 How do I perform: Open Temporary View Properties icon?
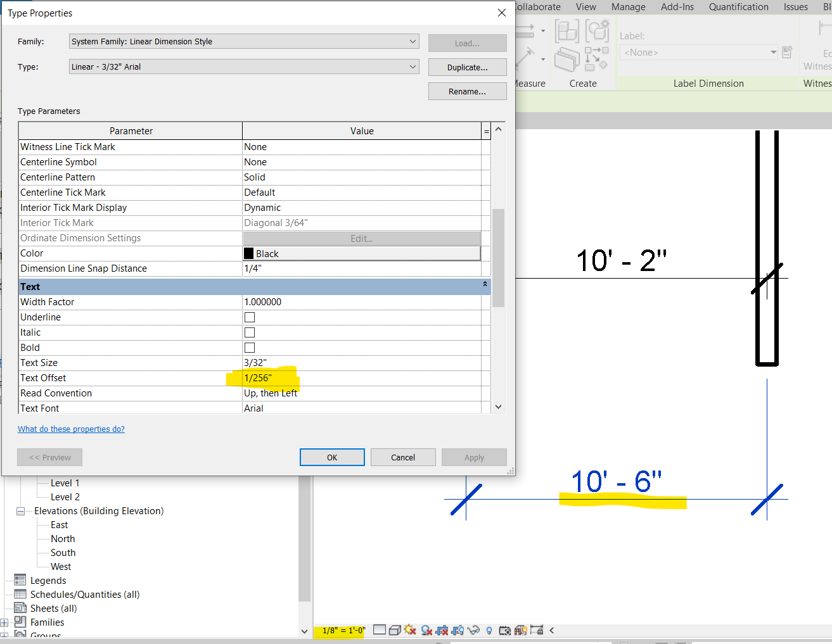(x=505, y=629)
